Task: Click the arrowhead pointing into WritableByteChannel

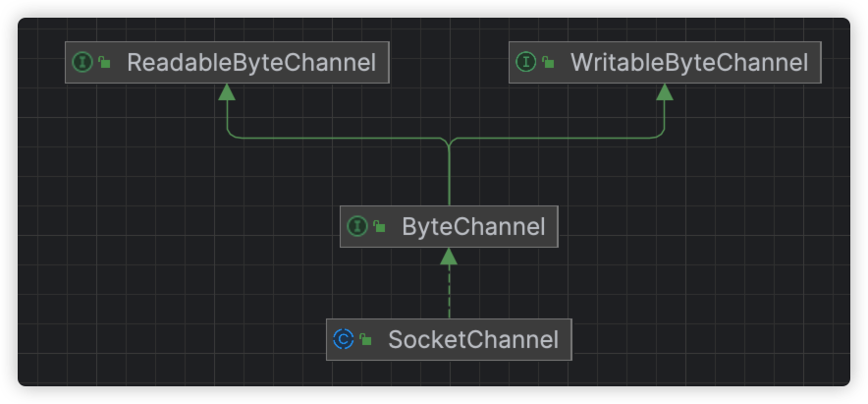Action: [664, 91]
